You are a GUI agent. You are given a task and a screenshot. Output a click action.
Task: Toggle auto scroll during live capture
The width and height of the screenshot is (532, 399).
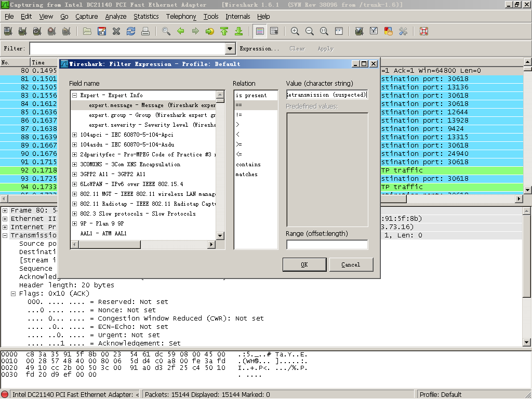[x=274, y=31]
